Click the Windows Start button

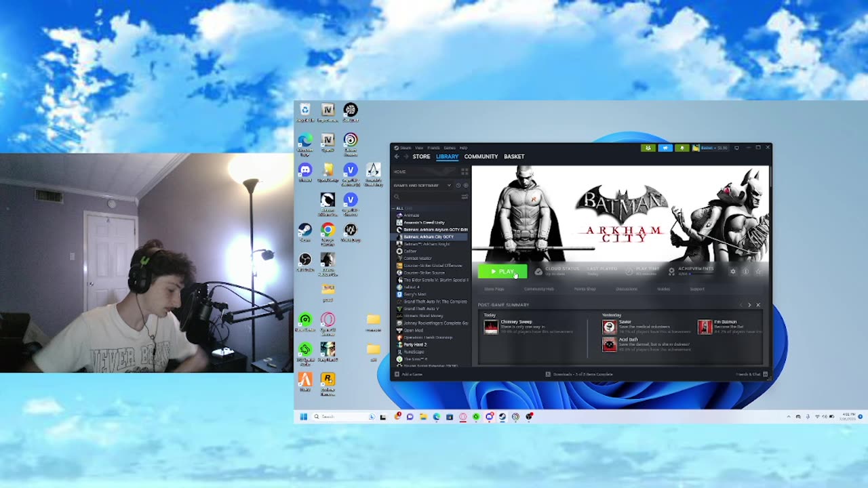(303, 417)
